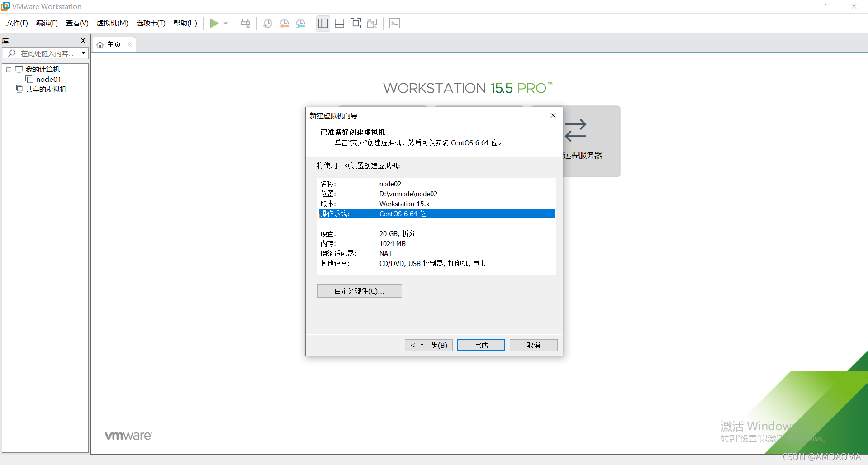This screenshot has width=868, height=465.
Task: Open the 选项卡(T) menu
Action: [x=151, y=23]
